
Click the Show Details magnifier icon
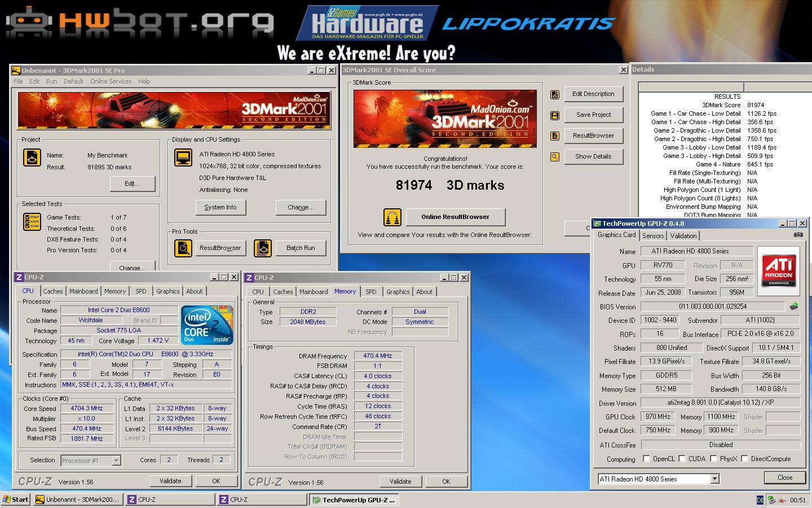tap(555, 157)
